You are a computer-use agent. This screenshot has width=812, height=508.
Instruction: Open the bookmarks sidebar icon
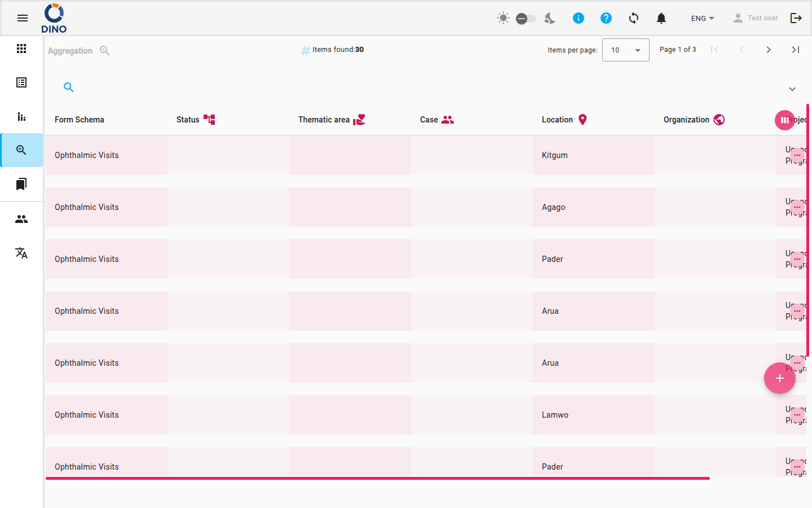coord(21,184)
